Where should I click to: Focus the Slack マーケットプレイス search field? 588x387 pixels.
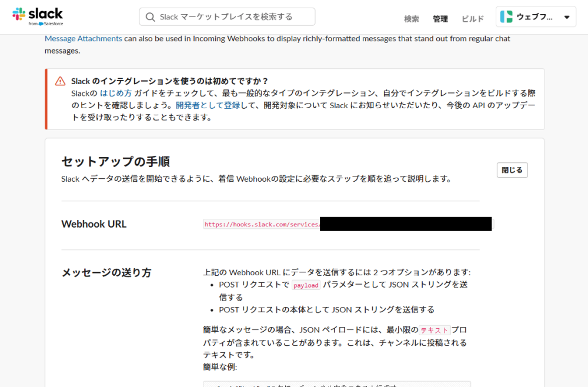point(227,17)
